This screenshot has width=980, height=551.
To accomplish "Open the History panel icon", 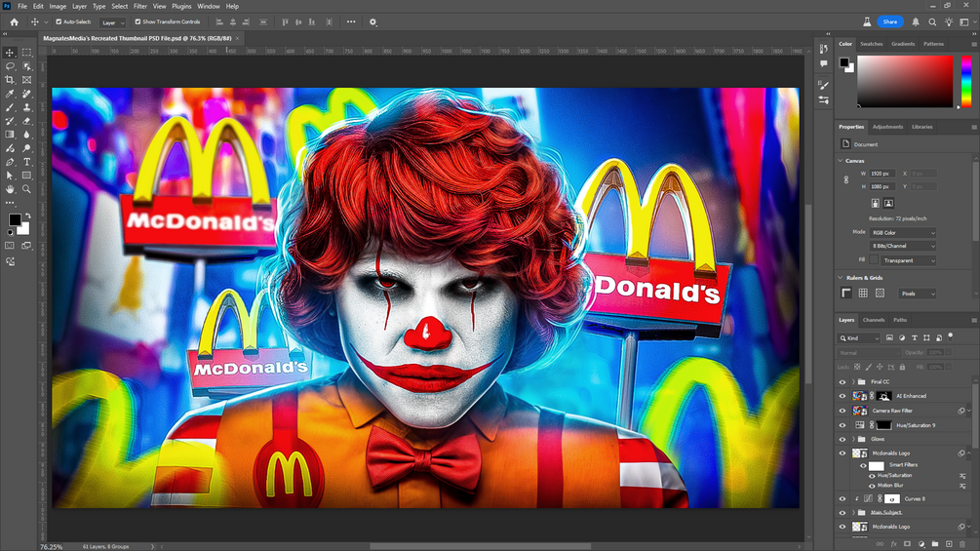I will pos(824,50).
